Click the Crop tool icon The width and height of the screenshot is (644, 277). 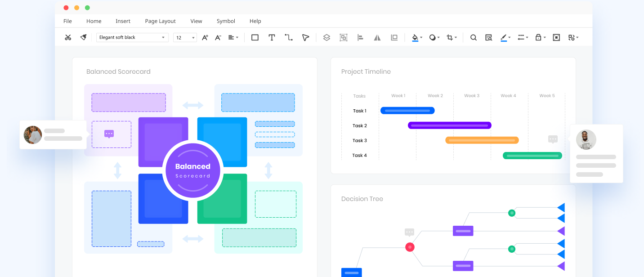[x=450, y=38]
